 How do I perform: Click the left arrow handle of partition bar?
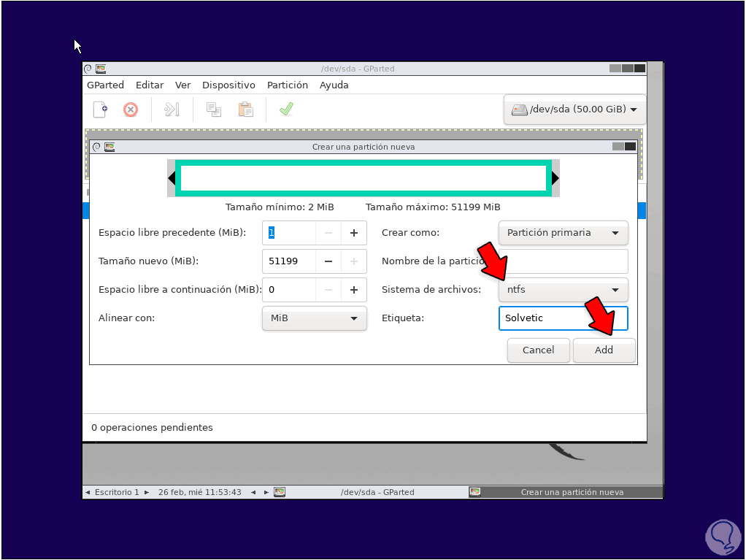pyautogui.click(x=172, y=178)
